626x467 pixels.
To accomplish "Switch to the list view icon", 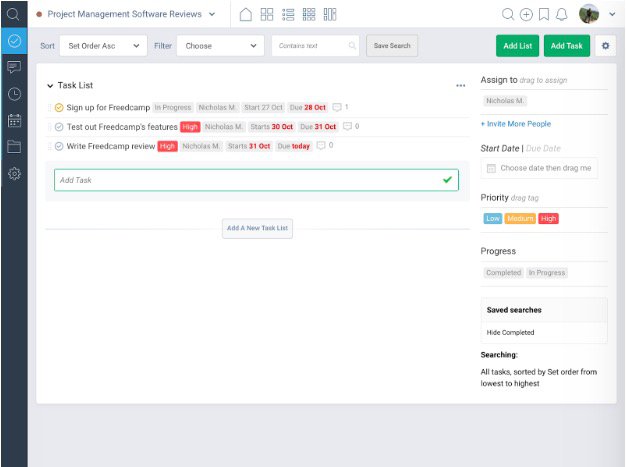I will click(288, 14).
